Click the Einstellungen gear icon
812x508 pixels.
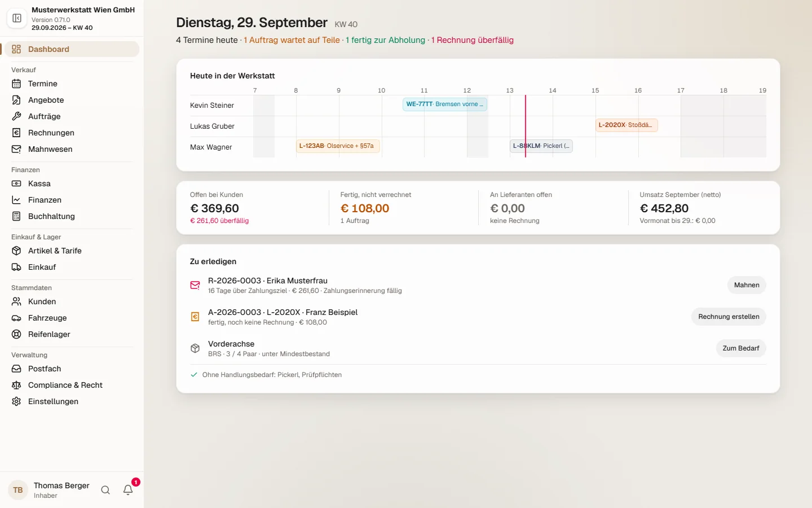(16, 401)
